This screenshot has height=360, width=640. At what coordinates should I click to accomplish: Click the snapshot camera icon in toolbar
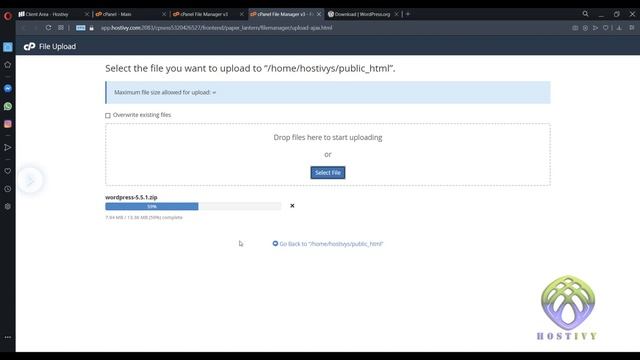point(575,28)
